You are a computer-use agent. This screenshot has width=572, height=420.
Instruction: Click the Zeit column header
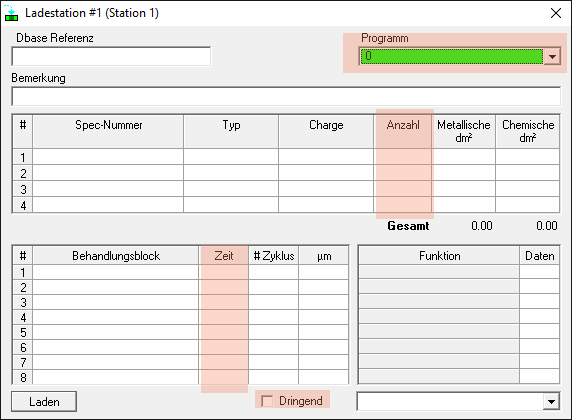pyautogui.click(x=224, y=255)
